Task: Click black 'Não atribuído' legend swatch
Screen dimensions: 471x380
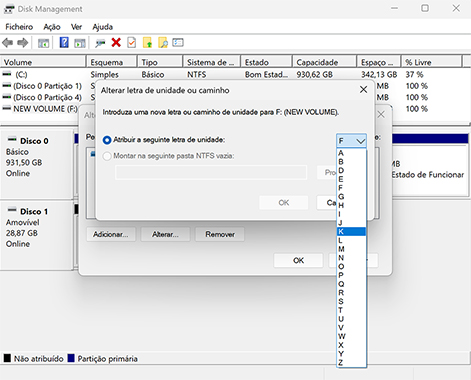Action: click(x=7, y=358)
